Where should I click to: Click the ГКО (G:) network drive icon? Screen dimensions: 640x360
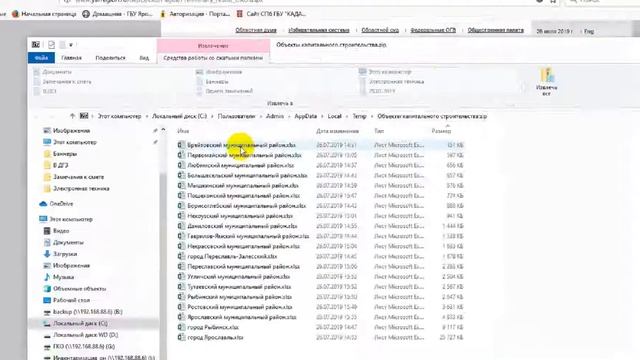point(47,347)
